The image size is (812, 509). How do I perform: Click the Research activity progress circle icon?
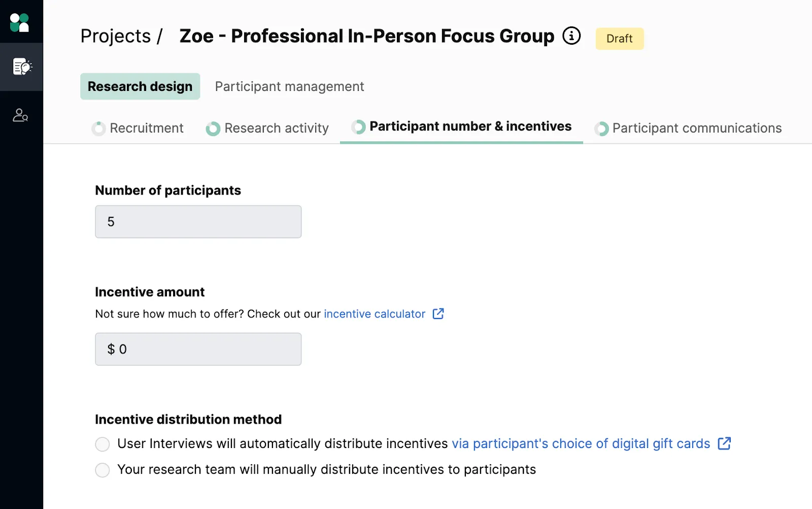[213, 129]
